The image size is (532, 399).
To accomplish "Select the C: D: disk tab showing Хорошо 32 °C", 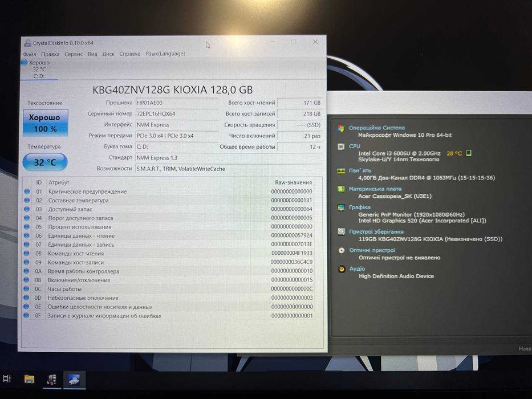I will pyautogui.click(x=39, y=70).
